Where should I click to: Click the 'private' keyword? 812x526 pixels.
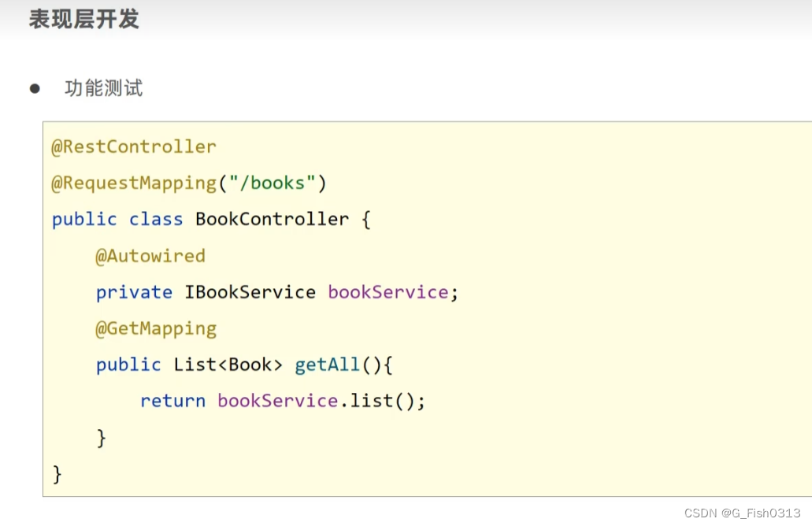point(134,293)
